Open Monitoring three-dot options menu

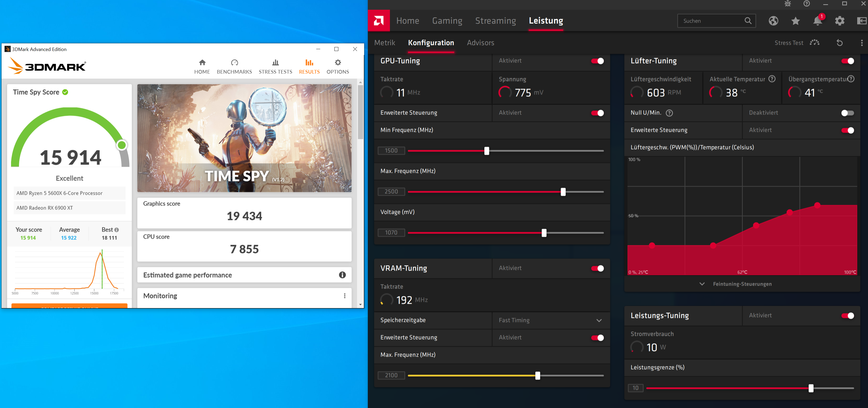click(x=344, y=296)
